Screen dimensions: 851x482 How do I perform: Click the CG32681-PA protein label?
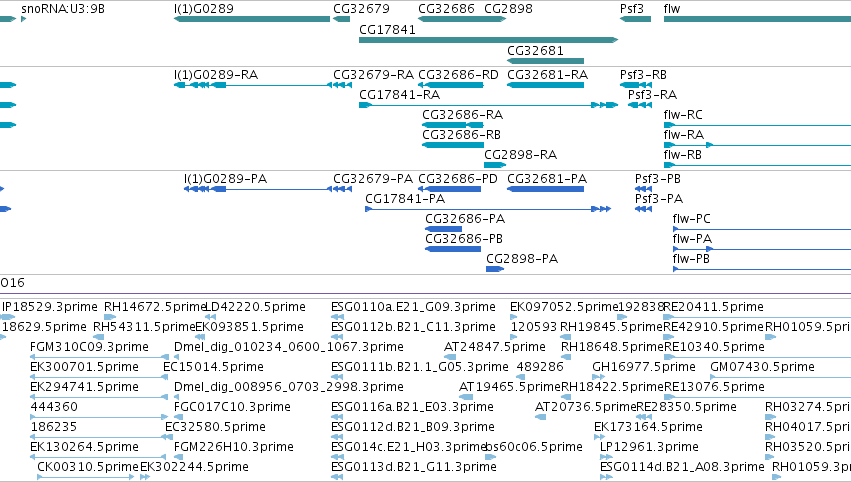click(547, 179)
